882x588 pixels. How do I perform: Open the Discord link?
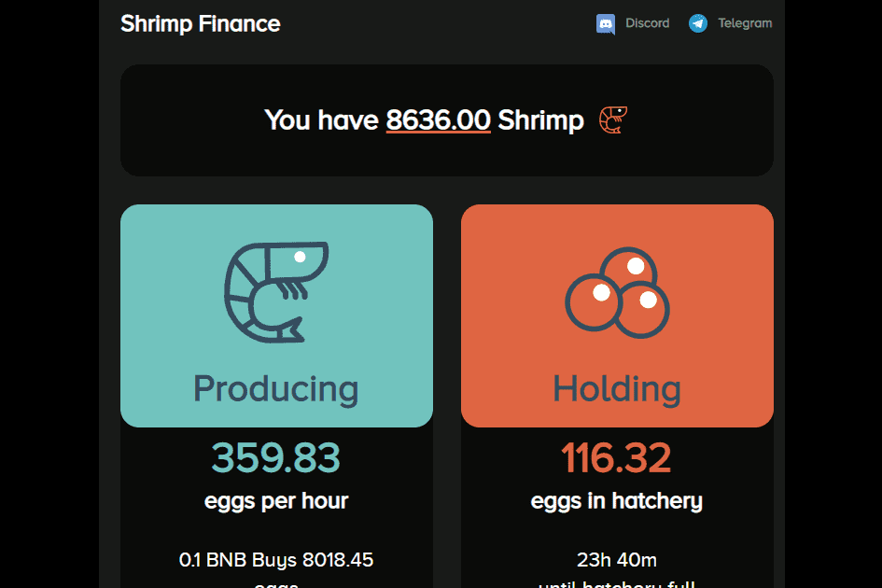[x=633, y=23]
